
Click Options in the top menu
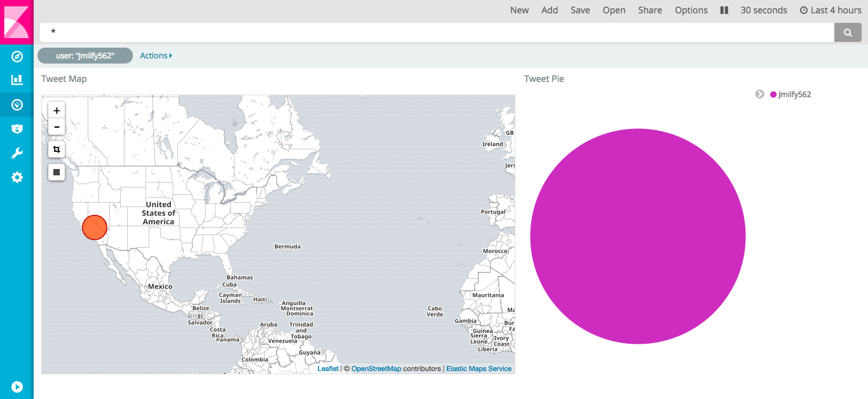tap(691, 10)
